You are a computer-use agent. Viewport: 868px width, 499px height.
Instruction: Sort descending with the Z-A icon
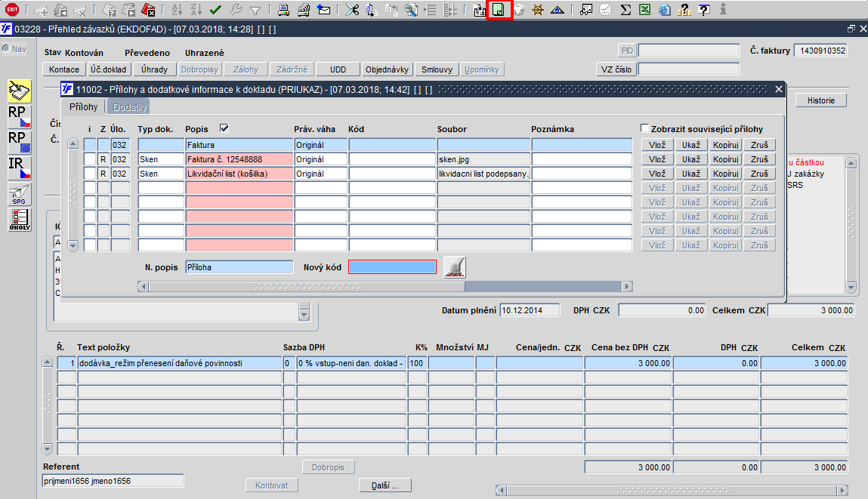click(196, 9)
